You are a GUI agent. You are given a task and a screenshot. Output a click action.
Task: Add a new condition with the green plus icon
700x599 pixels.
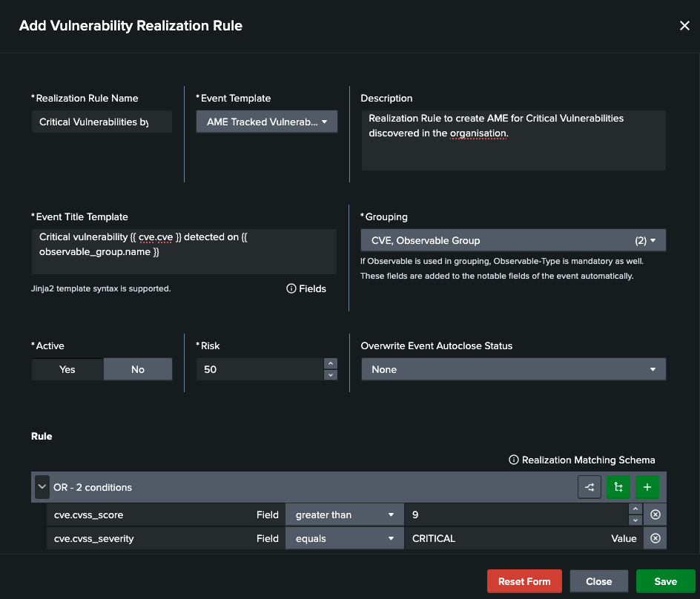[x=647, y=487]
